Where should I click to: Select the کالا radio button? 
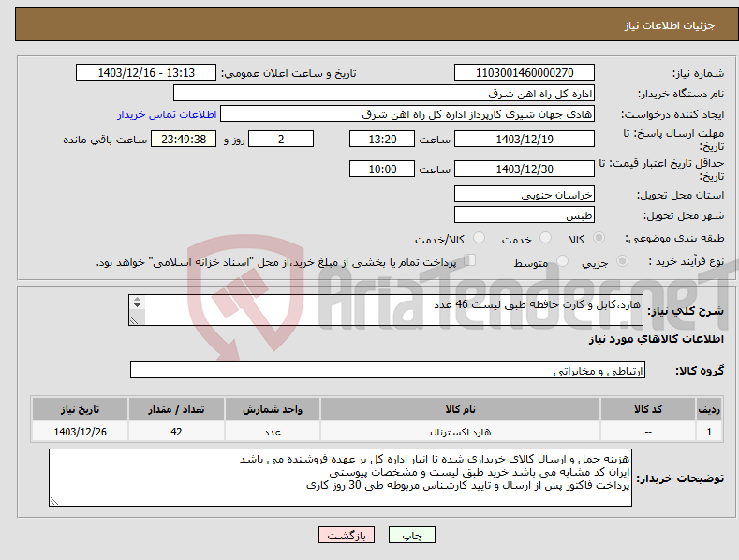point(599,238)
